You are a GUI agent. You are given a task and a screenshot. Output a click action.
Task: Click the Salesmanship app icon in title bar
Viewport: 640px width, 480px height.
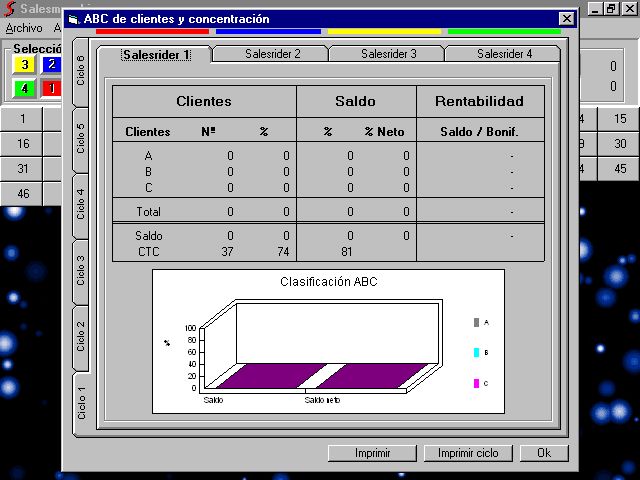pos(9,9)
